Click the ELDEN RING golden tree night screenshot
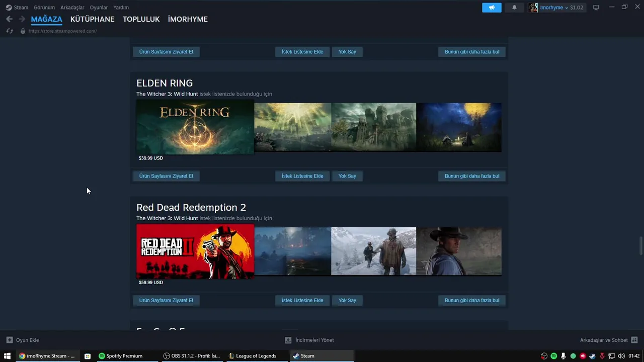This screenshot has width=644, height=362. point(459,127)
